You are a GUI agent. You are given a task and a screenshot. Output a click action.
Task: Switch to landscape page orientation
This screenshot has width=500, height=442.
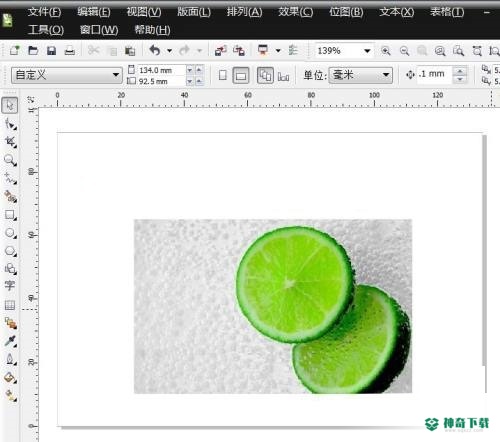click(x=241, y=75)
